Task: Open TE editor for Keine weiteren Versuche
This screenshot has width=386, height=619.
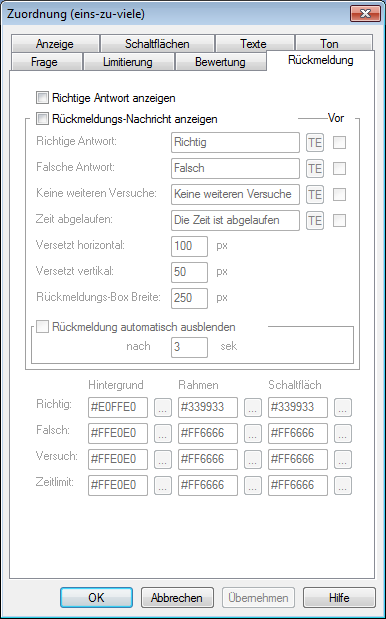Action: point(315,194)
